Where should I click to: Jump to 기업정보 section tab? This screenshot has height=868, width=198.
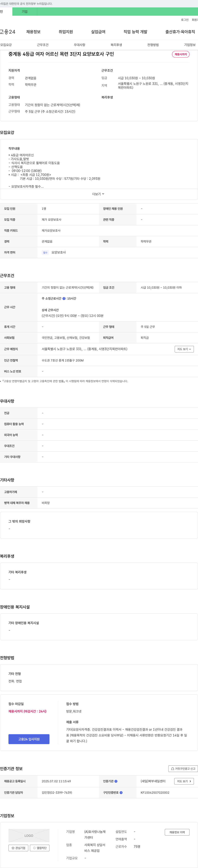point(190,45)
